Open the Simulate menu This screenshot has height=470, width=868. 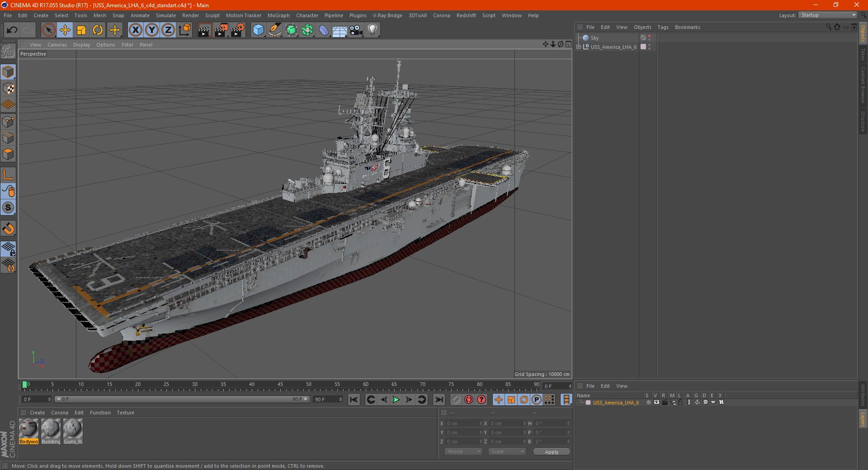pos(166,15)
